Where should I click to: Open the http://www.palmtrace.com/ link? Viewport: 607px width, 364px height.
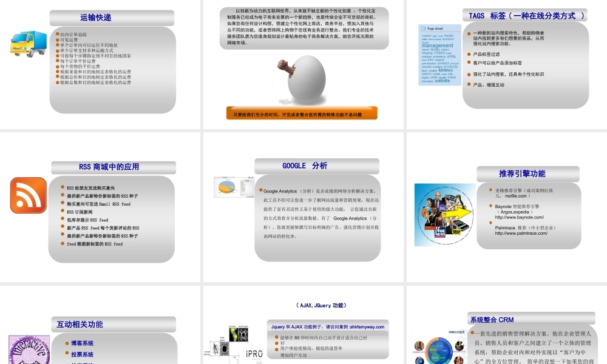coord(521,233)
